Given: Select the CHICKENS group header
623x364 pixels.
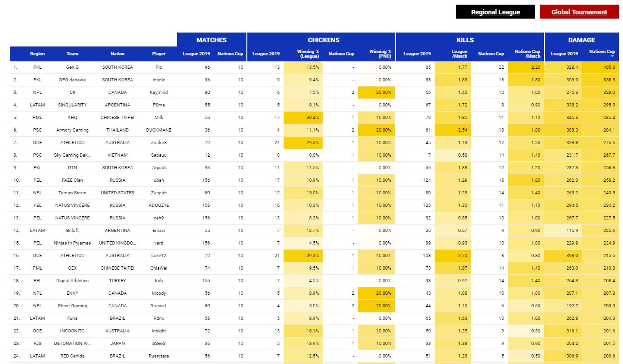Looking at the screenshot, I should [324, 40].
